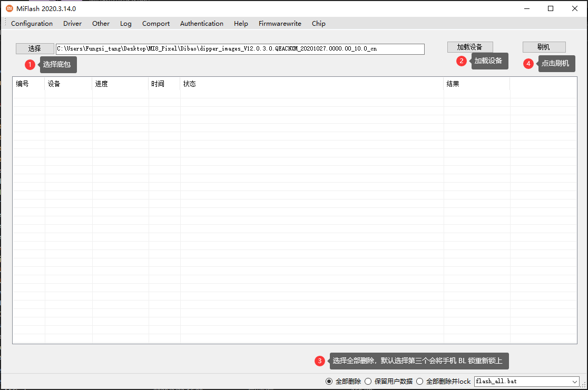The width and height of the screenshot is (588, 390).
Task: Close the MiFlash window
Action: click(x=574, y=8)
